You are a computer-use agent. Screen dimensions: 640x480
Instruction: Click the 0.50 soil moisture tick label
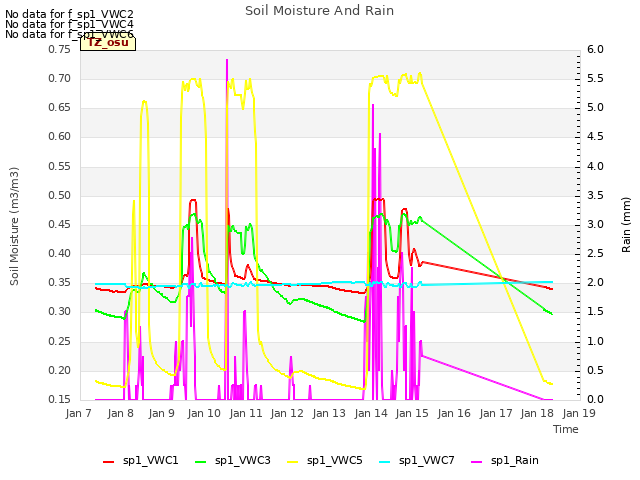pos(60,196)
